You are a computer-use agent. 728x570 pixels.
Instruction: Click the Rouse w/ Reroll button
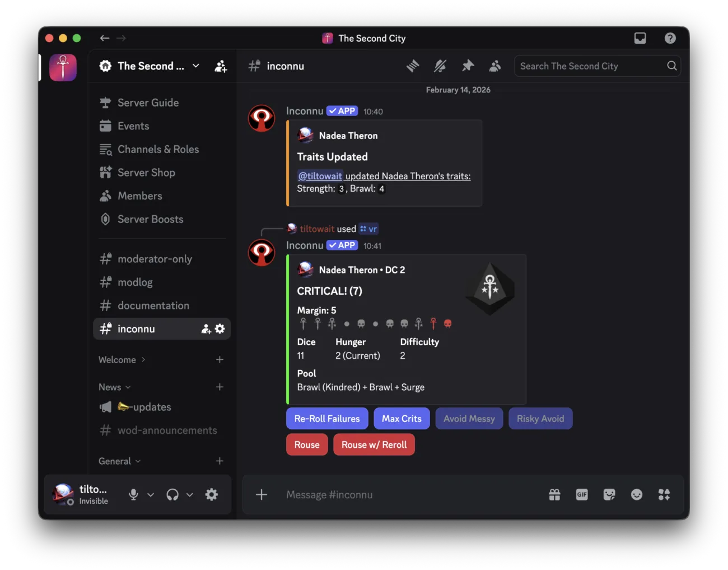[x=374, y=445]
